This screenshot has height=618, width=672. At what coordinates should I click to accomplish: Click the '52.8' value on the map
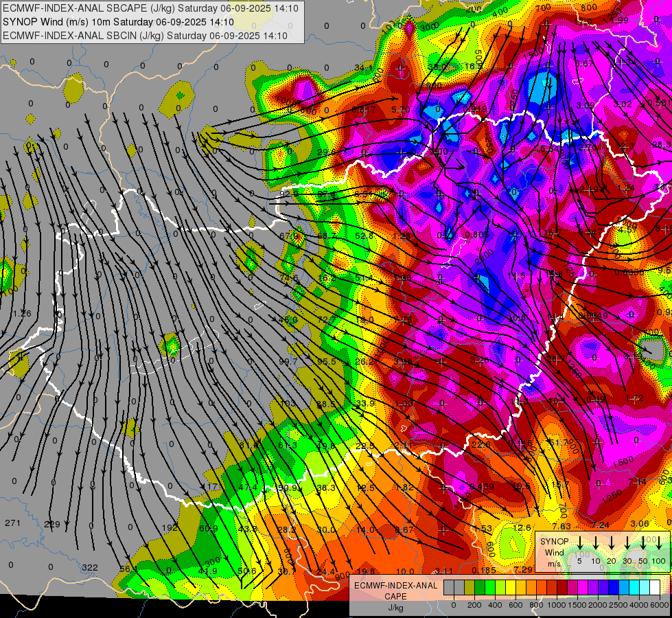(364, 236)
